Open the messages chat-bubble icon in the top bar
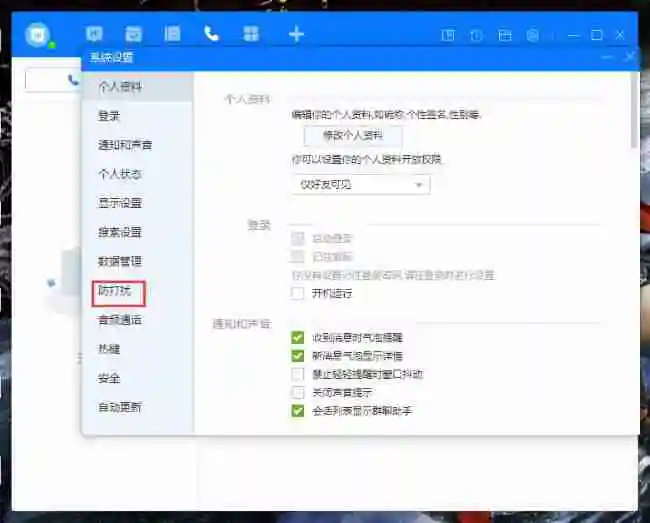The width and height of the screenshot is (650, 523). coord(94,34)
